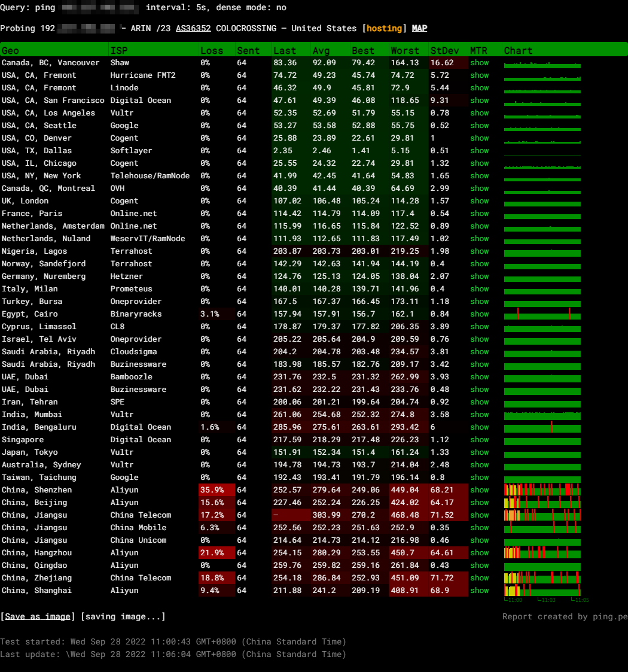Click 'Bamboozle' ISP cell
The height and width of the screenshot is (672, 628).
pos(131,377)
